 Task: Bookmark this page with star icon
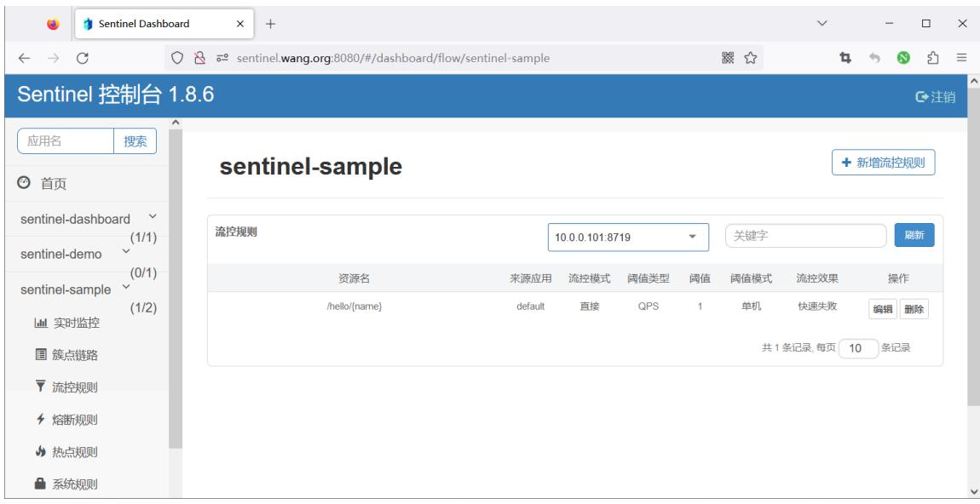[751, 58]
